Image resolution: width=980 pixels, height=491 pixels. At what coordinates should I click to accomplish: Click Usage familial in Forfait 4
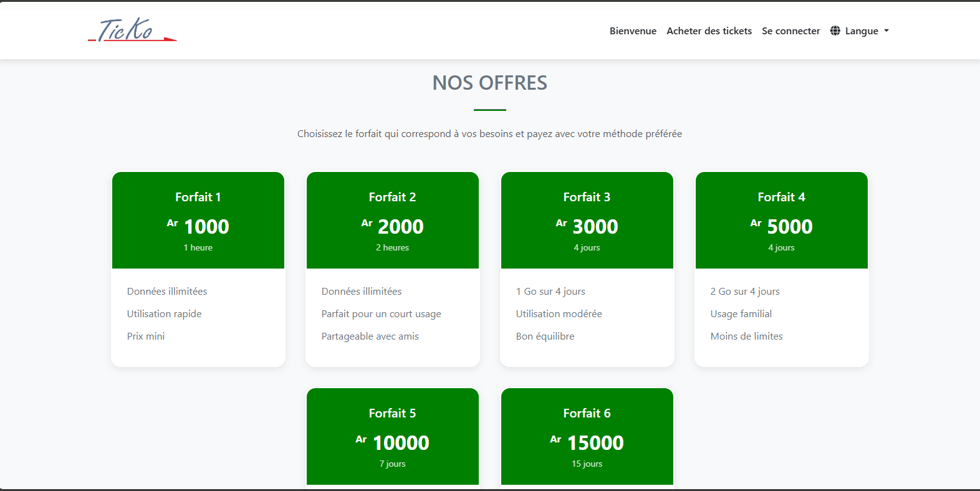pyautogui.click(x=741, y=313)
